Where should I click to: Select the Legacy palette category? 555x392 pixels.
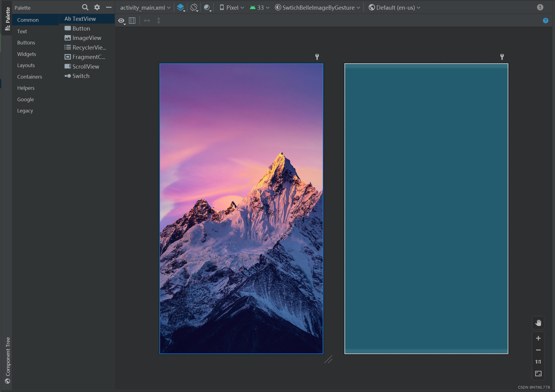tap(35, 111)
